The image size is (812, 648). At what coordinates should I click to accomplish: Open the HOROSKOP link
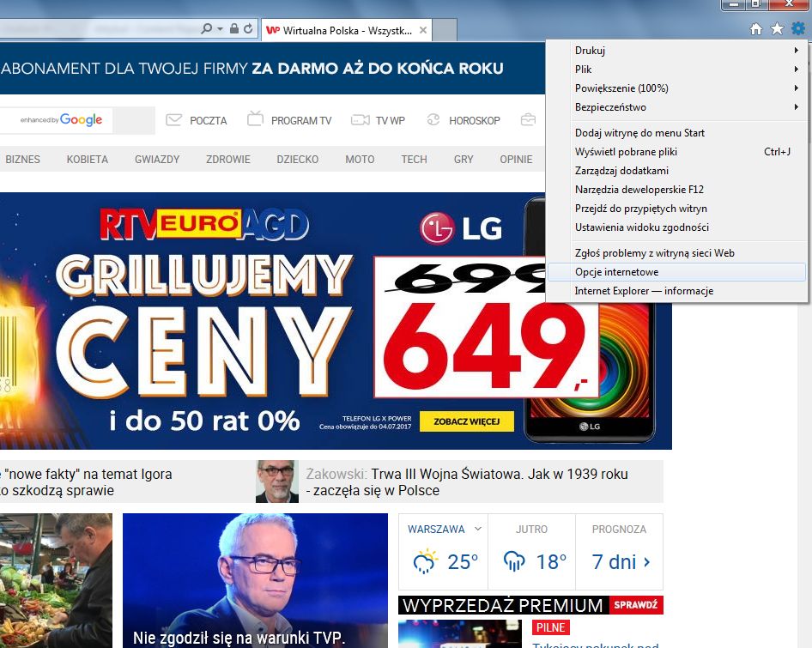tap(475, 121)
